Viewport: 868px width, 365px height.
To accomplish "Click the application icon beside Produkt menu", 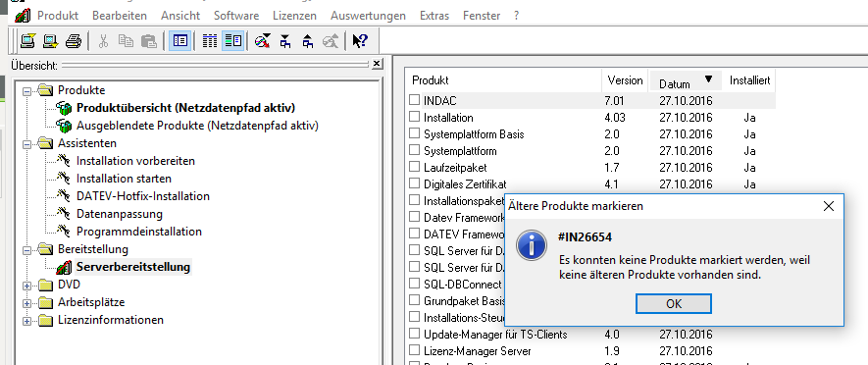I will pyautogui.click(x=23, y=16).
